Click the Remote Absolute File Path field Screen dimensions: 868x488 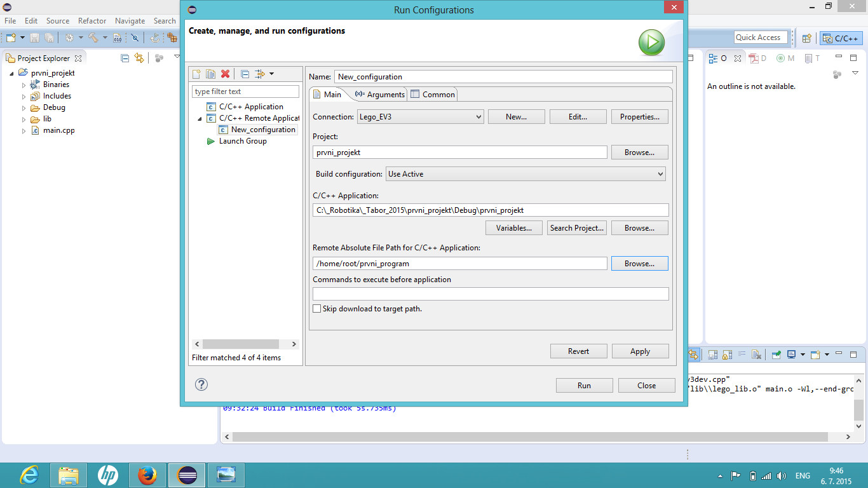tap(459, 264)
